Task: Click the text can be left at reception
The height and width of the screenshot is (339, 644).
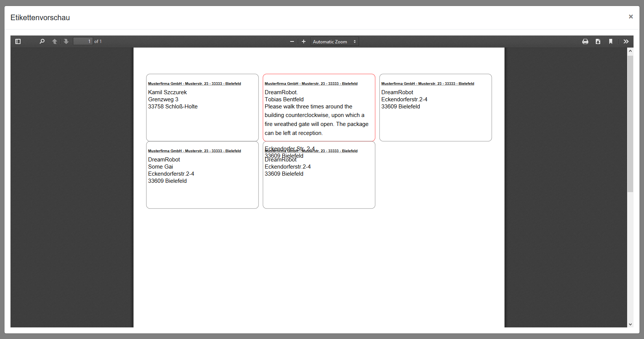Action: (x=294, y=133)
